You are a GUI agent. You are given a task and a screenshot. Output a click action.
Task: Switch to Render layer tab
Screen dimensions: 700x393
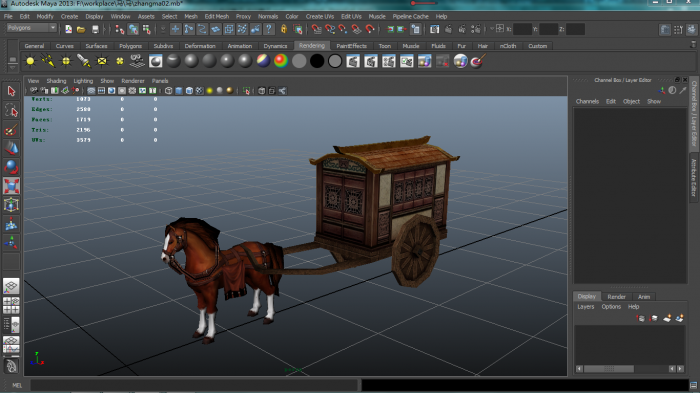(617, 297)
